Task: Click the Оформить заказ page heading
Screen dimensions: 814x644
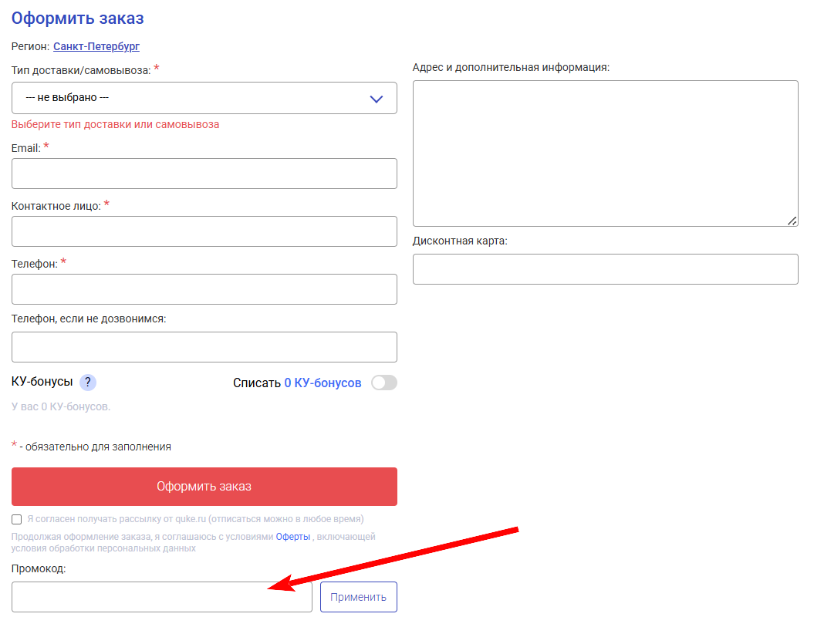Action: [78, 19]
